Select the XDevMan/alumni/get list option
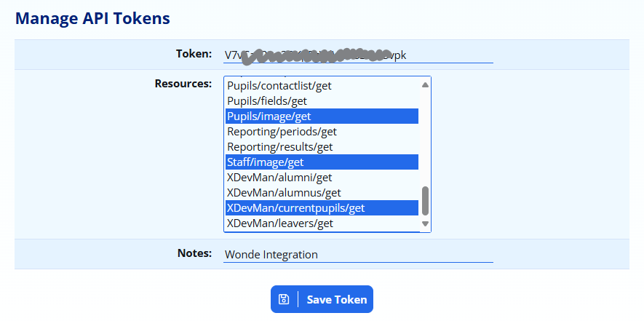The height and width of the screenshot is (321, 644). (279, 178)
